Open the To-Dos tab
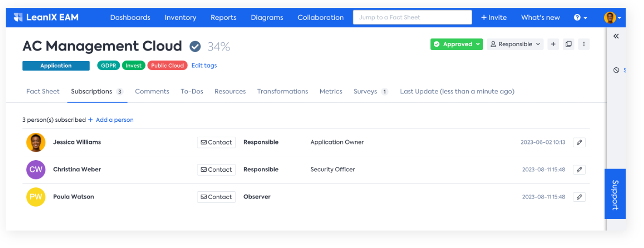The image size is (644, 248). pyautogui.click(x=192, y=91)
